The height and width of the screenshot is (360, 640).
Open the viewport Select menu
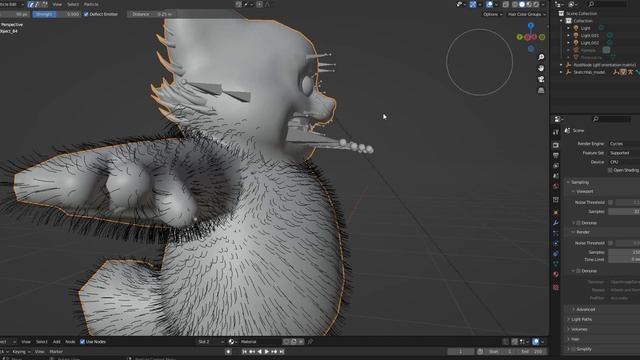(73, 4)
